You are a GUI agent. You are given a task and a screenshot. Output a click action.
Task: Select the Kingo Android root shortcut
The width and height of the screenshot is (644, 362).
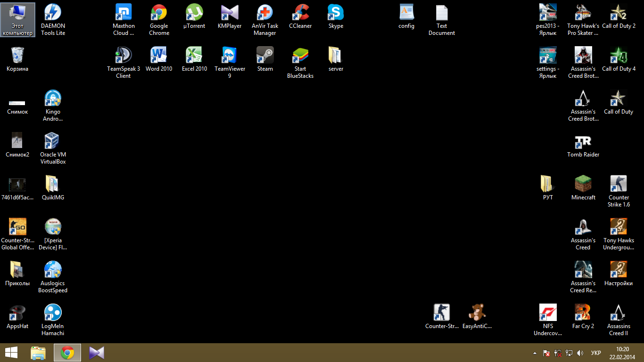pyautogui.click(x=53, y=106)
